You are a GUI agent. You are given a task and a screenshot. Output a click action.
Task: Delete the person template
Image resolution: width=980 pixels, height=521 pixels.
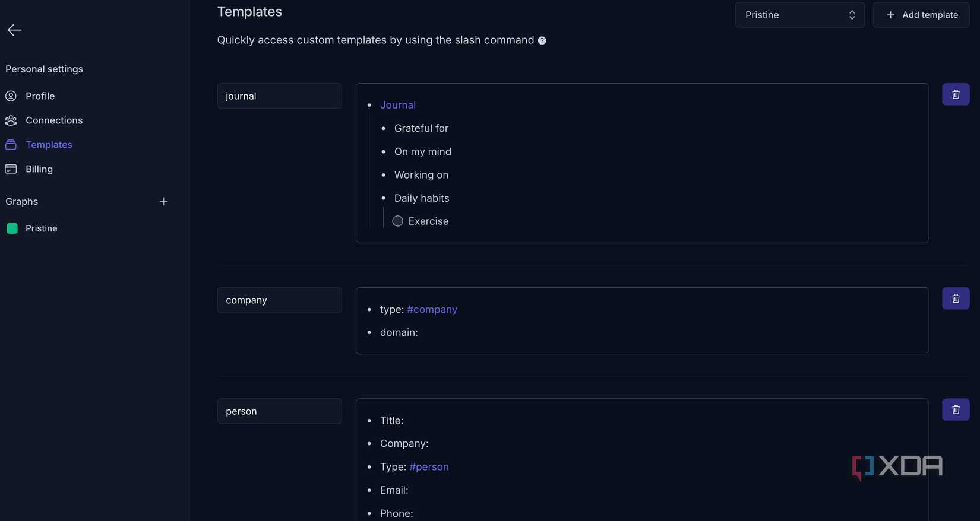click(956, 409)
